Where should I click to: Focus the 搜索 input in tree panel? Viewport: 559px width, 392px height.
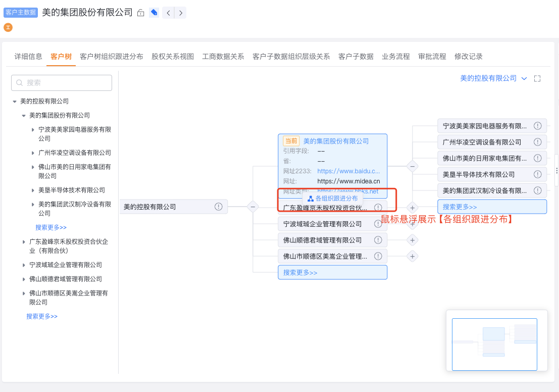coord(62,83)
